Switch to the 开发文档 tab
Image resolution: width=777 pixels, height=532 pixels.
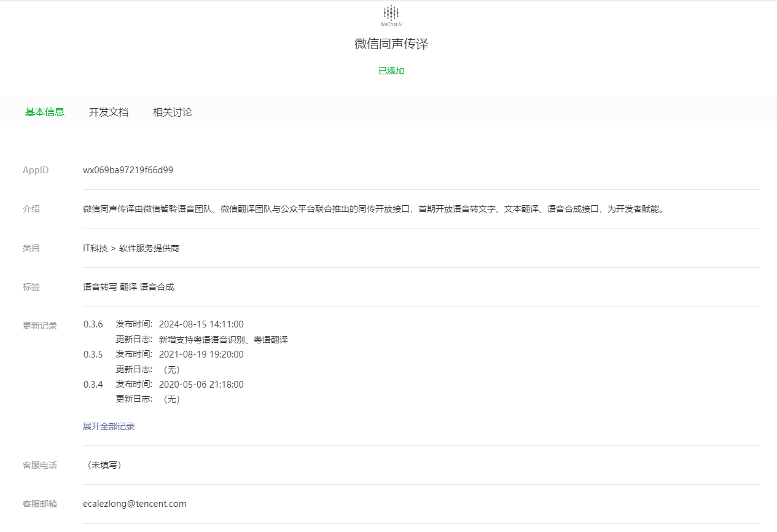coord(109,112)
